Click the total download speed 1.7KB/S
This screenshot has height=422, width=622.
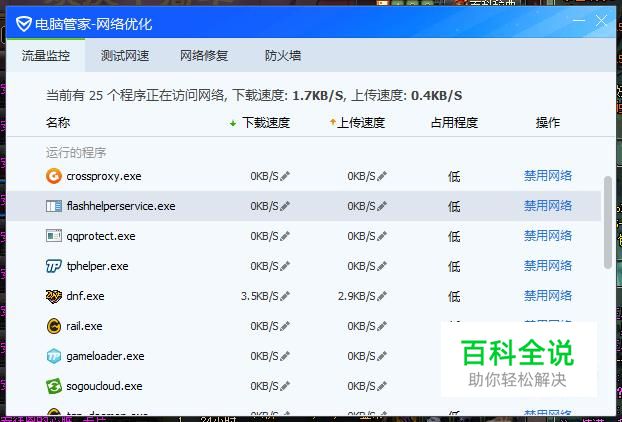(318, 96)
